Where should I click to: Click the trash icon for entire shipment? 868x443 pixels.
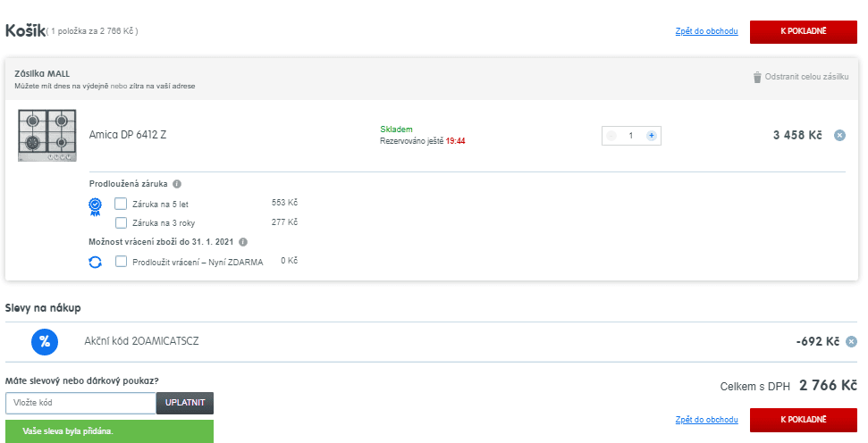point(757,77)
